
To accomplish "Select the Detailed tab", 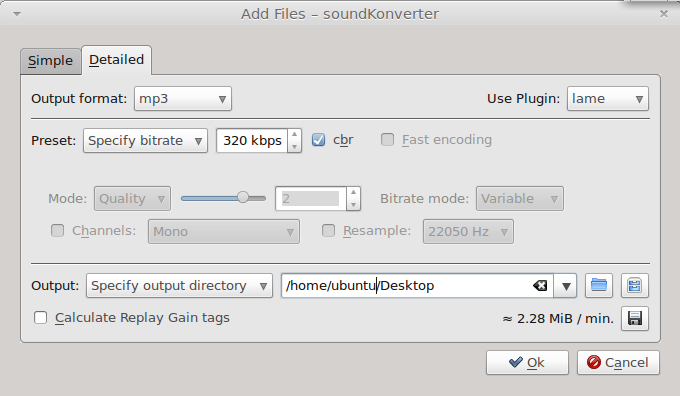I will click(116, 60).
